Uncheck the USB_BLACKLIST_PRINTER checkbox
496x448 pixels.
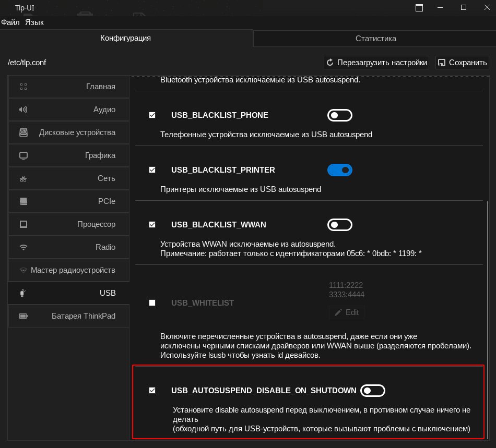coord(152,170)
